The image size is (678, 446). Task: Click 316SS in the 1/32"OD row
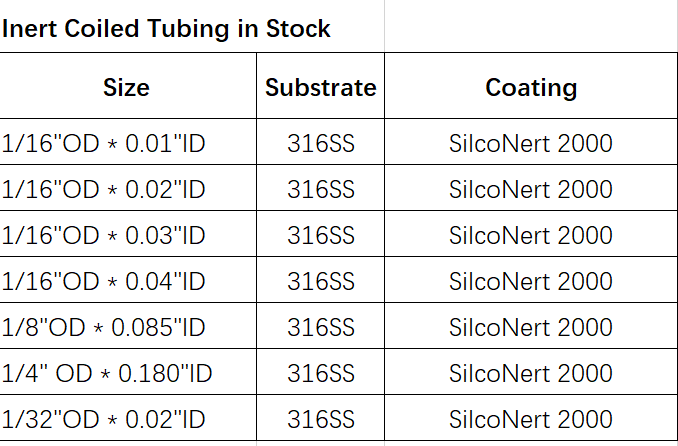pos(320,419)
